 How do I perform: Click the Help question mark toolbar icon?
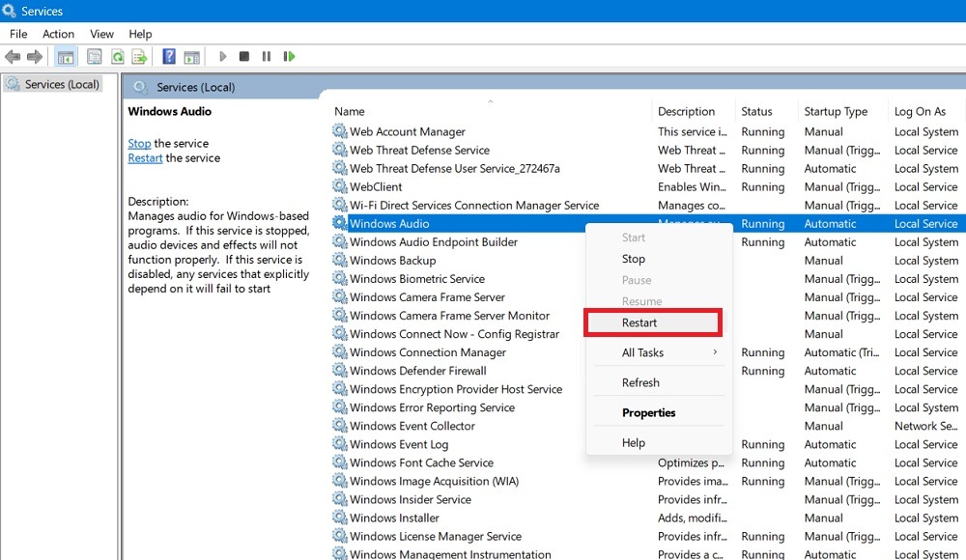(x=169, y=56)
